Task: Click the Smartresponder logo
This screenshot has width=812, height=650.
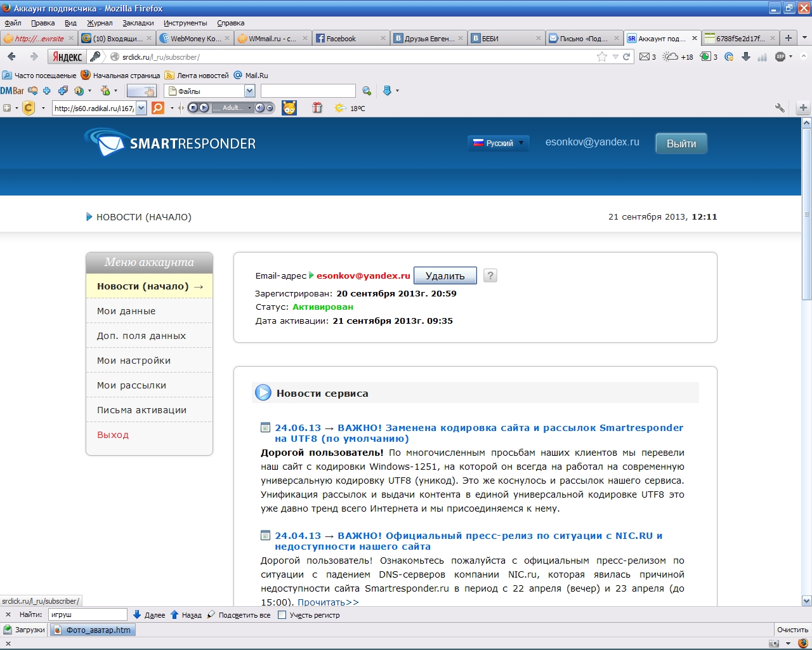Action: [x=170, y=142]
